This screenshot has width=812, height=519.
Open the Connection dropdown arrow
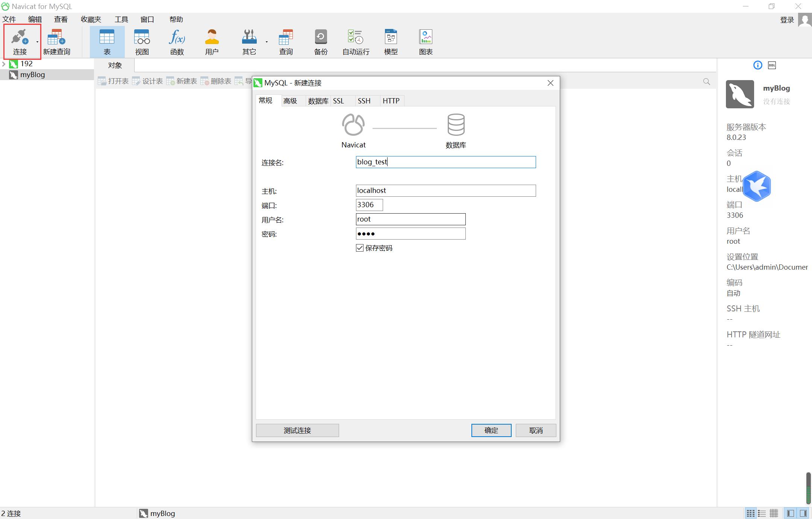point(37,42)
